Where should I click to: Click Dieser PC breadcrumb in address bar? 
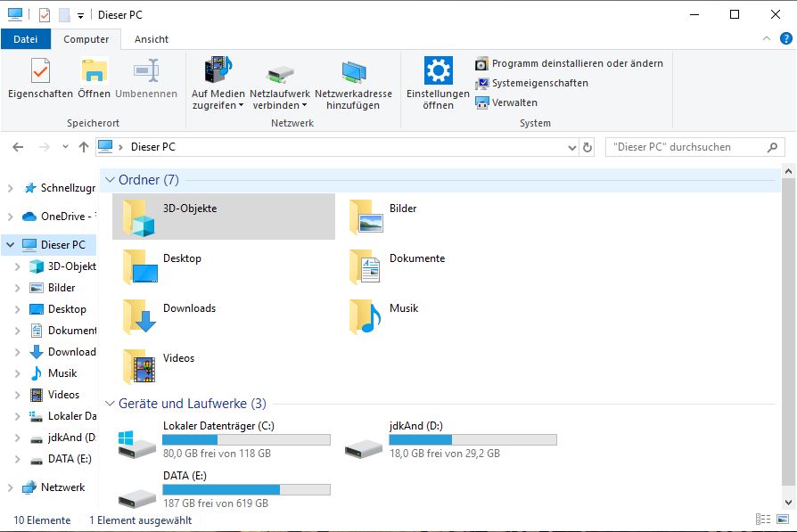[153, 147]
